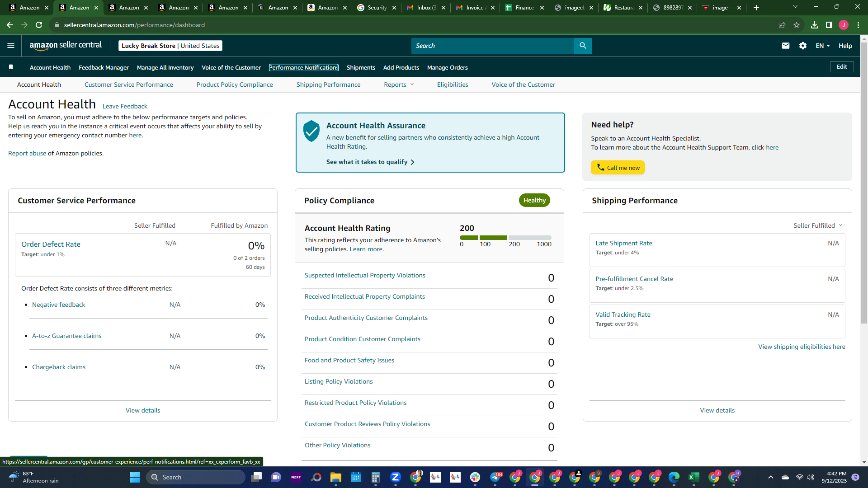Switch to the Customer Service Performance tab

(x=129, y=84)
